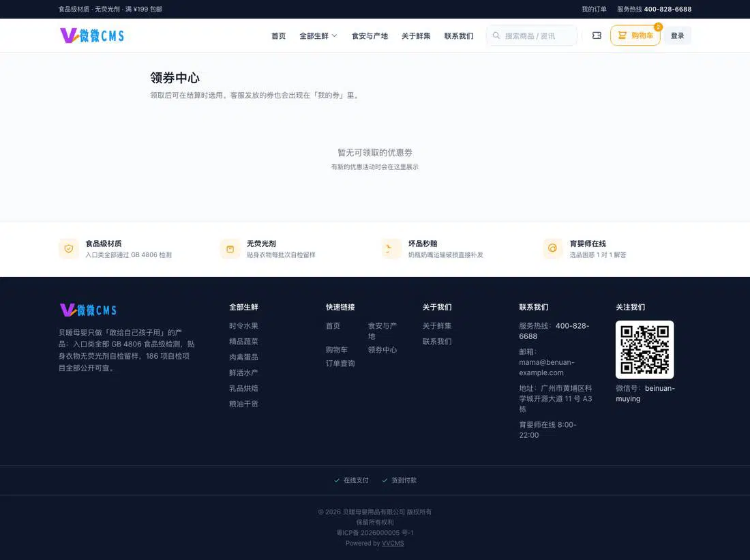Click the 在线支付 checkmark icon
Image resolution: width=750 pixels, height=560 pixels.
coord(337,480)
